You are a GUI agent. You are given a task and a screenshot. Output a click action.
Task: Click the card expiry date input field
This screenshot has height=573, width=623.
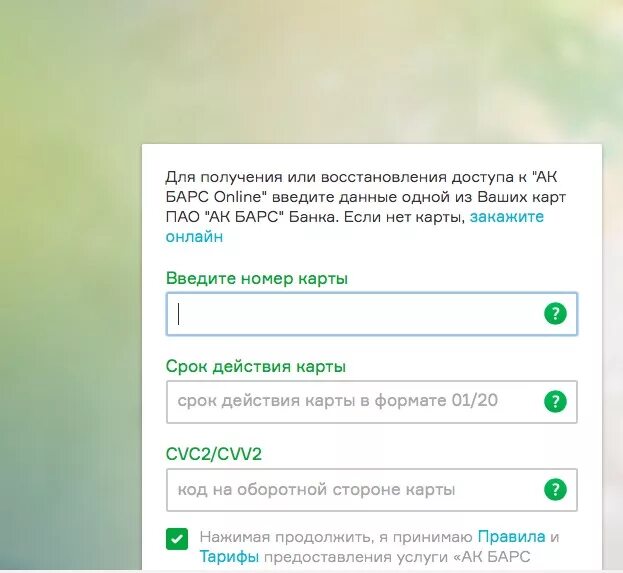tap(371, 402)
